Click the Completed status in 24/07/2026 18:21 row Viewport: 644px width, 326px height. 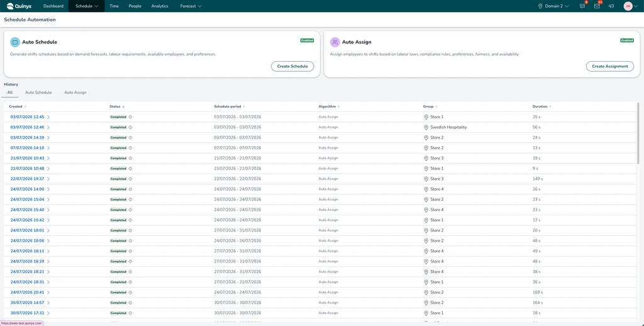(118, 272)
